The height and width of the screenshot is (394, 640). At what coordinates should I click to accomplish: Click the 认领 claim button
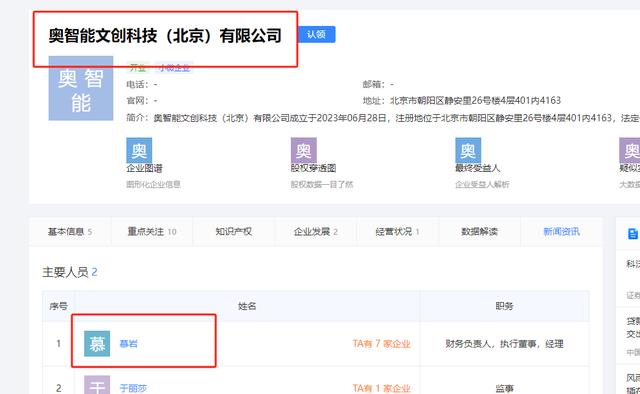(x=316, y=34)
